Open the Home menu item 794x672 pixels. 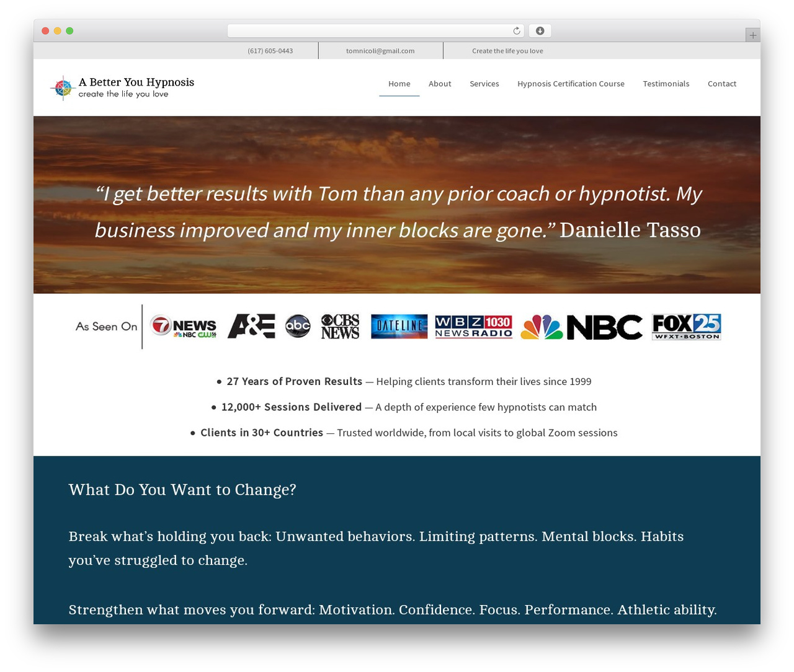point(399,84)
